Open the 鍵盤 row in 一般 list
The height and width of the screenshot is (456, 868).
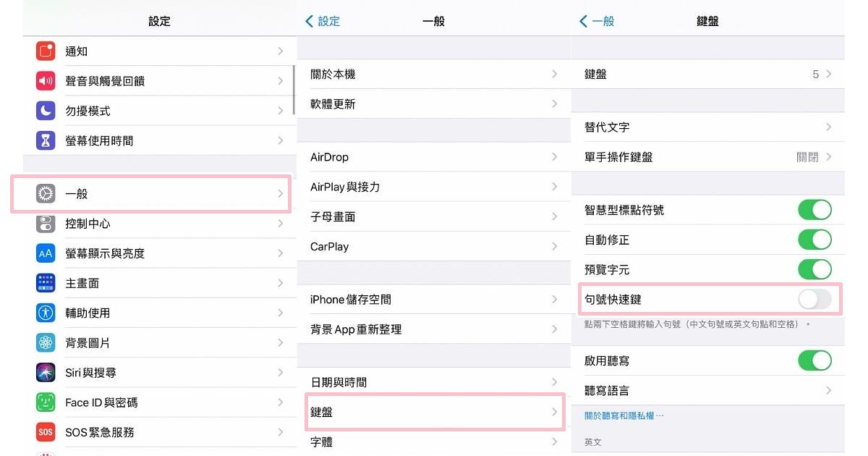(x=433, y=412)
